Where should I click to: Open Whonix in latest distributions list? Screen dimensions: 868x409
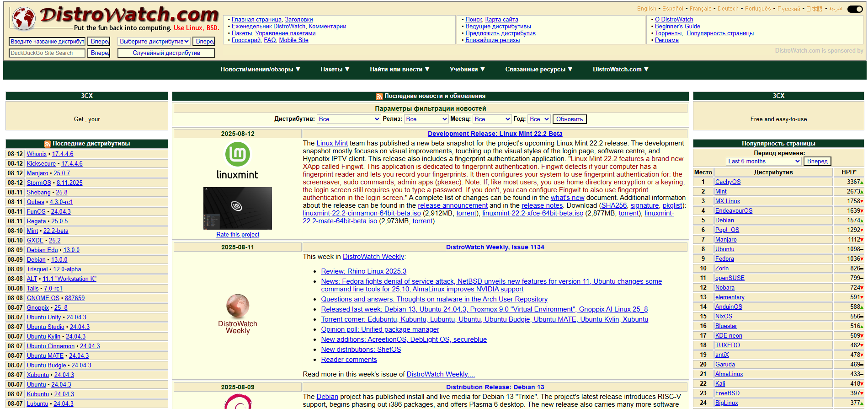point(37,154)
